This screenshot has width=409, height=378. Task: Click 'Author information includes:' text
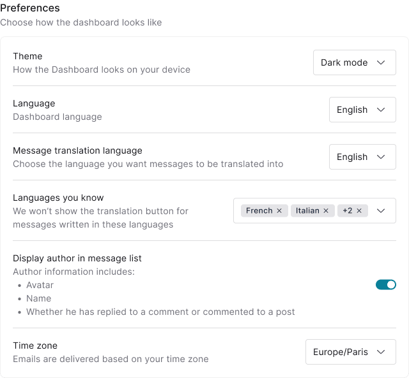[74, 272]
